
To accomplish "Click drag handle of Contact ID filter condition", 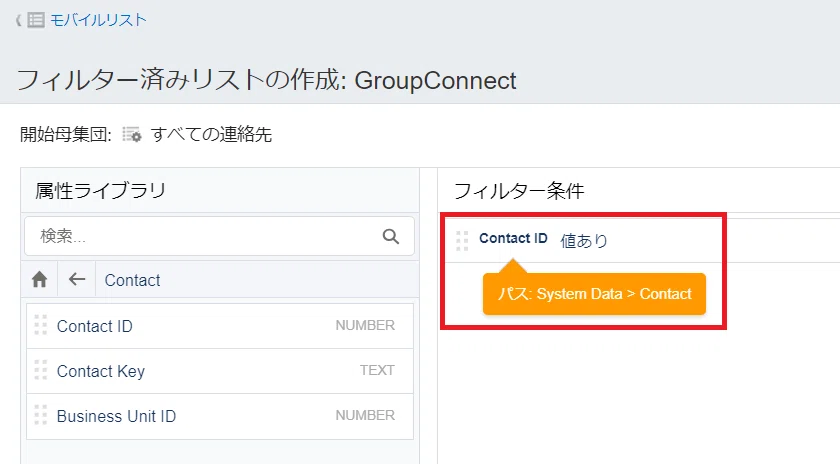I will click(x=462, y=241).
